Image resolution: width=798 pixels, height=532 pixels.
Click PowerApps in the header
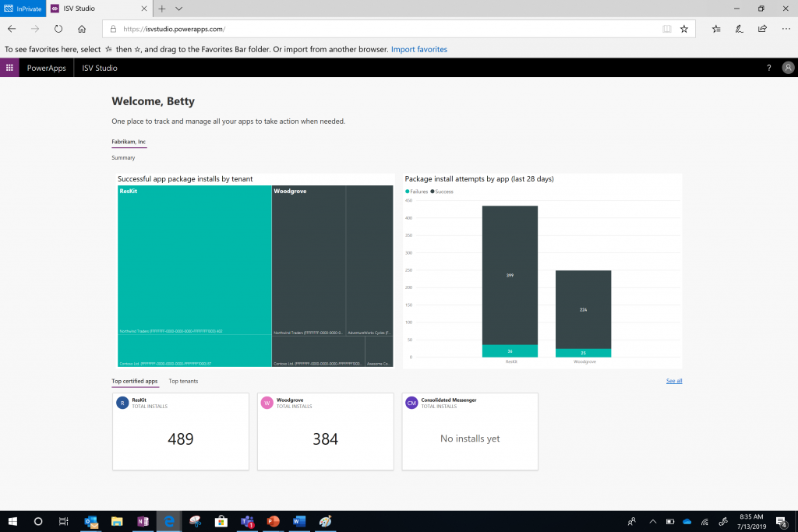pyautogui.click(x=46, y=68)
